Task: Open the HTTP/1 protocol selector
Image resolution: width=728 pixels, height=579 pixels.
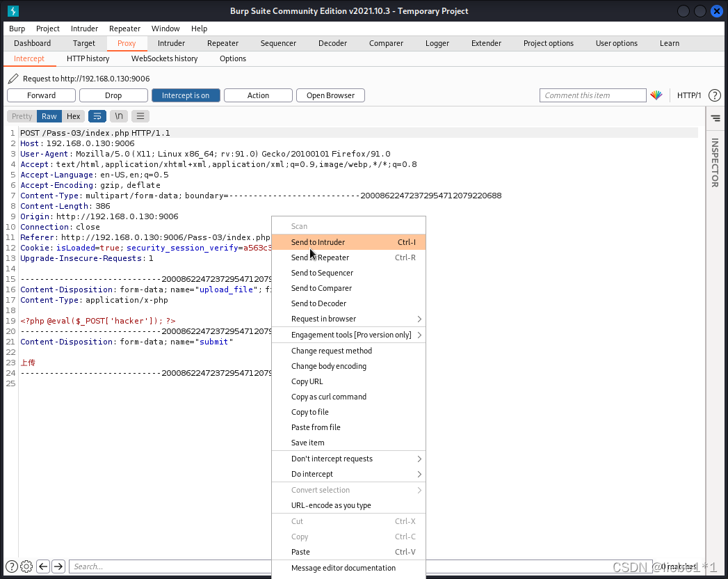Action: 689,95
